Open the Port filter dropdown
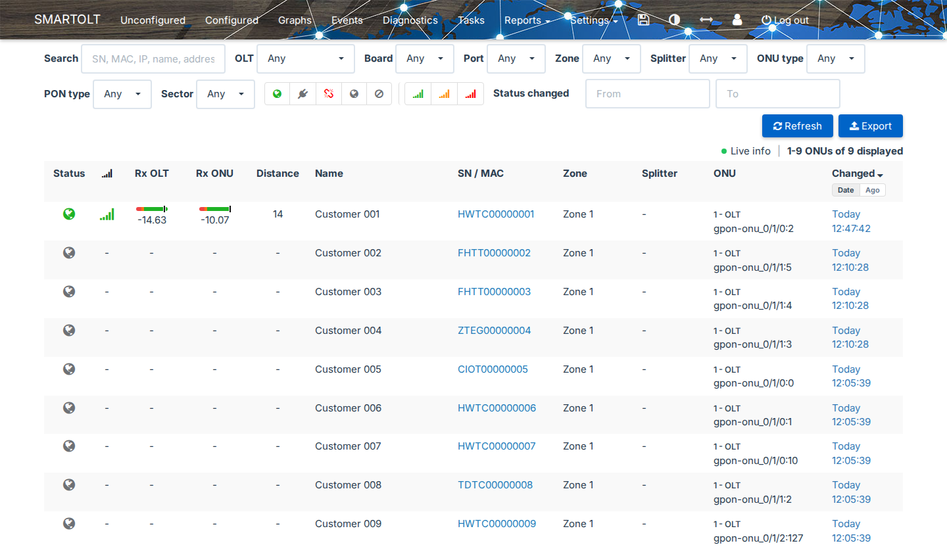Screen dimensions: 947x560 (516, 58)
